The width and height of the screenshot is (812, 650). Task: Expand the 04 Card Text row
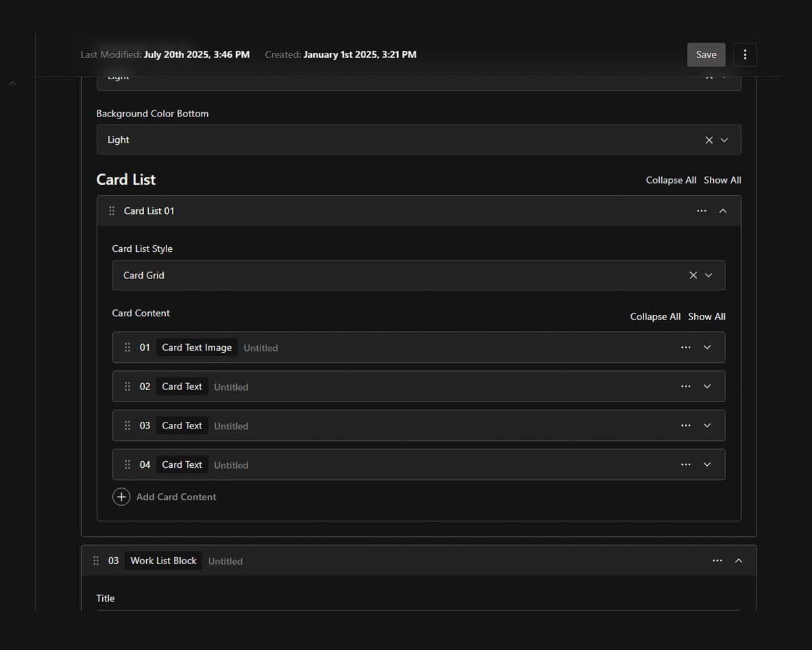tap(707, 465)
